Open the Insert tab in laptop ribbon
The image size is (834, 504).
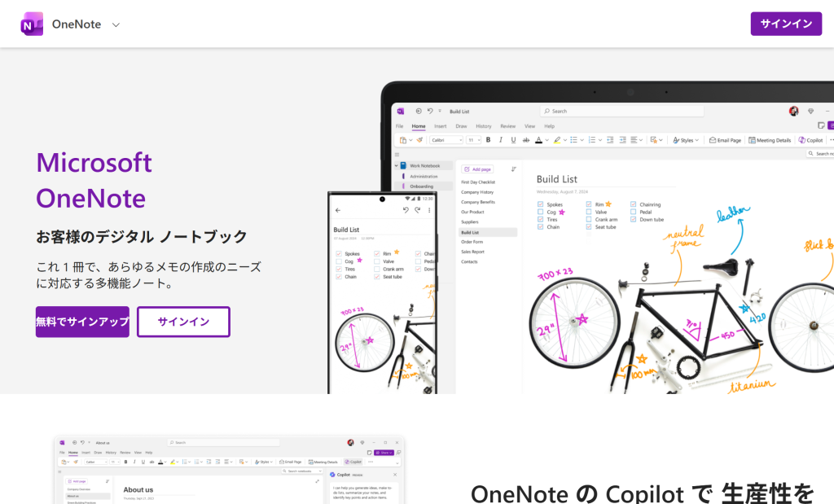click(440, 126)
